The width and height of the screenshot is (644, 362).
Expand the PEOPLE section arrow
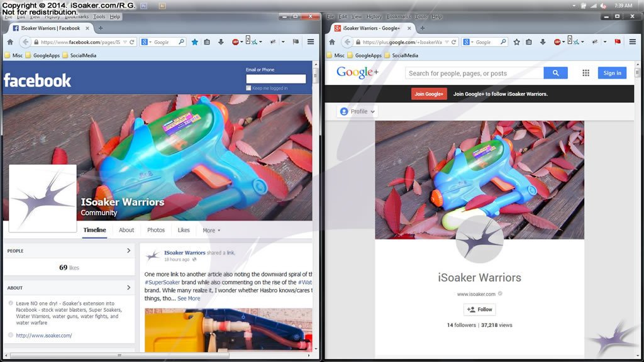pos(128,250)
